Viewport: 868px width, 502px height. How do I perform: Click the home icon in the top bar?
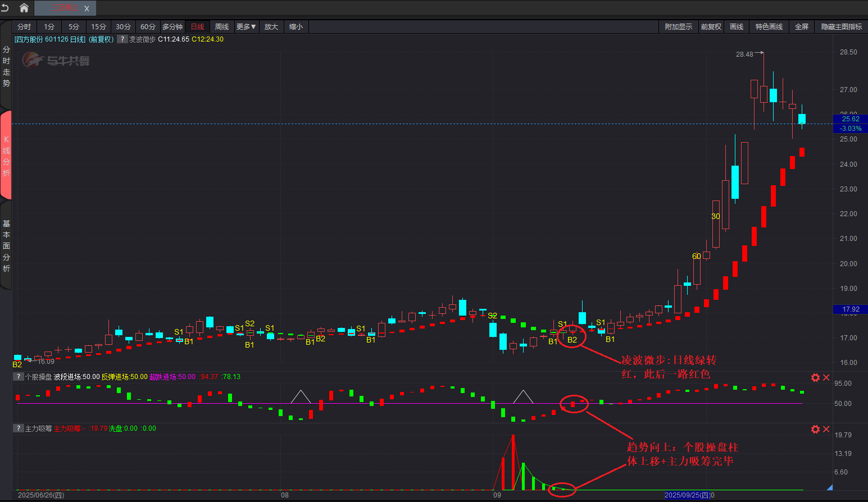(24, 8)
